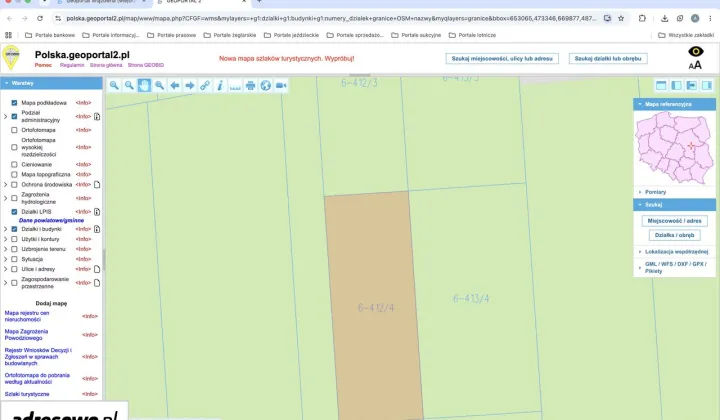This screenshot has height=420, width=720.
Task: Collapse the Warstwy panel header
Action: tap(51, 83)
